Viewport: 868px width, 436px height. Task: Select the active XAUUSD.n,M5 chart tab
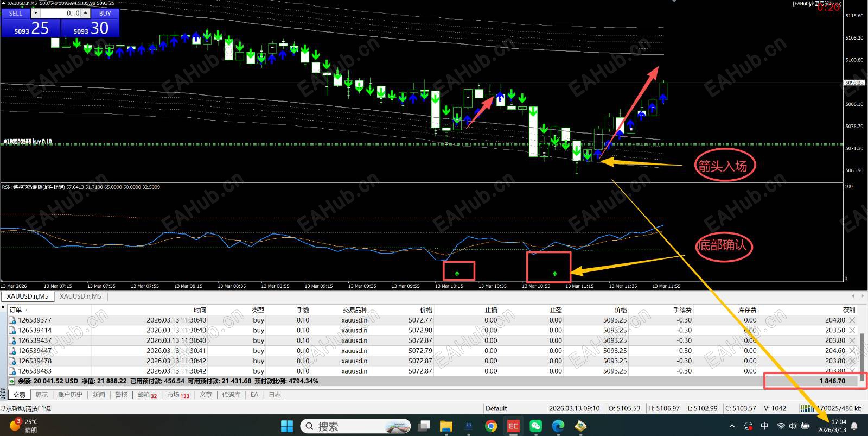[x=27, y=296]
